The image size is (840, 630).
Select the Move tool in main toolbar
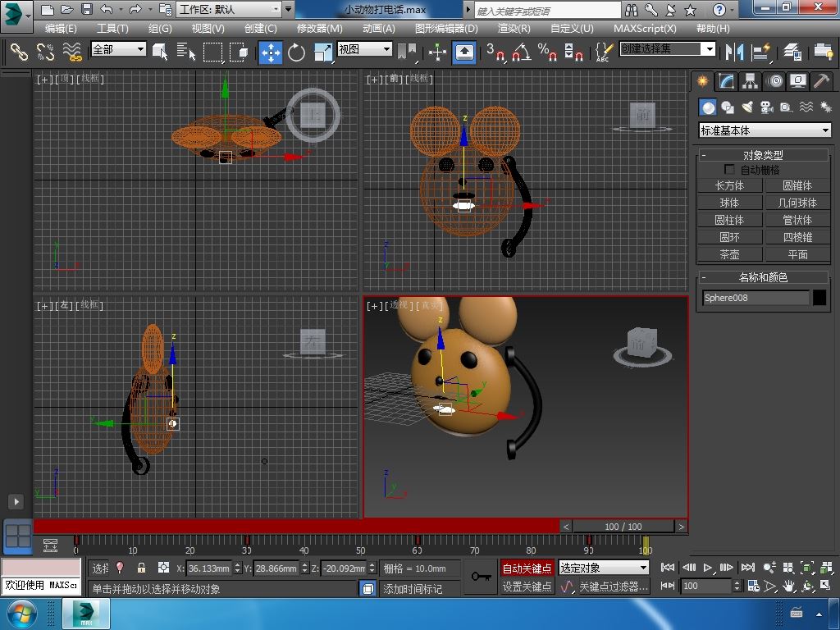(x=271, y=52)
